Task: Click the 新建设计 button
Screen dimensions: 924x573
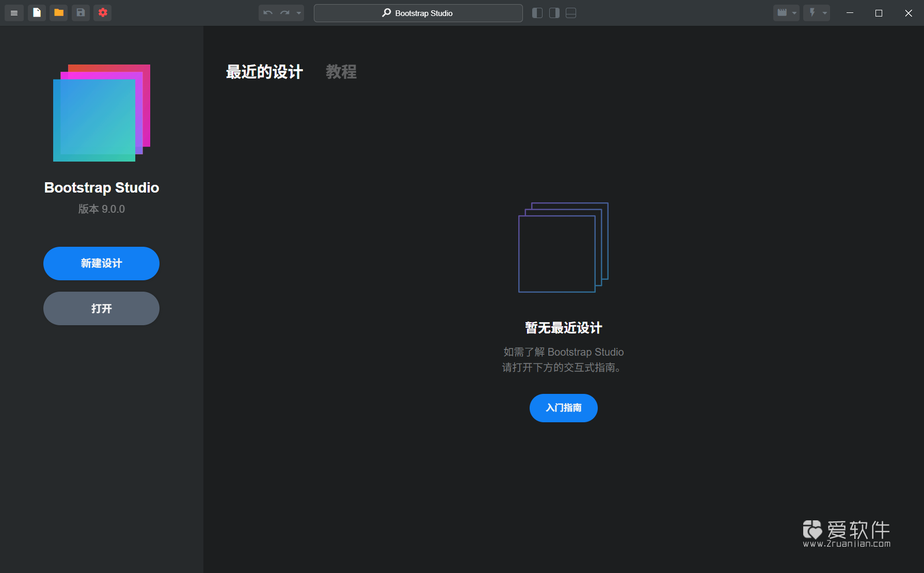Action: click(x=101, y=263)
